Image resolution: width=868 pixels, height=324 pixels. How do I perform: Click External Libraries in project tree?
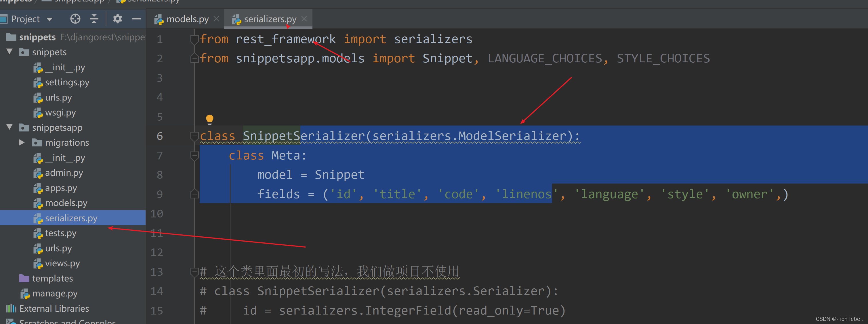click(x=54, y=308)
